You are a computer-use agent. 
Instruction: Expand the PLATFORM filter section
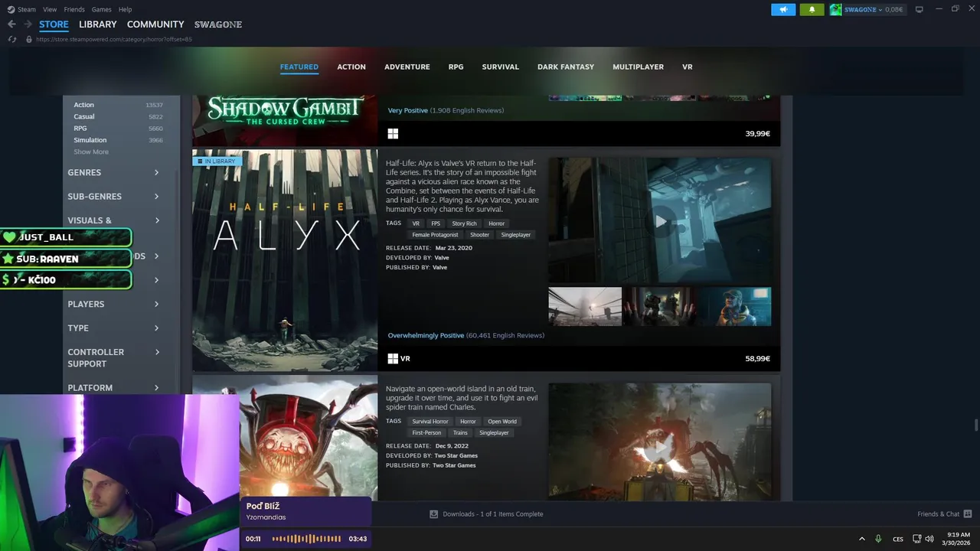(113, 388)
